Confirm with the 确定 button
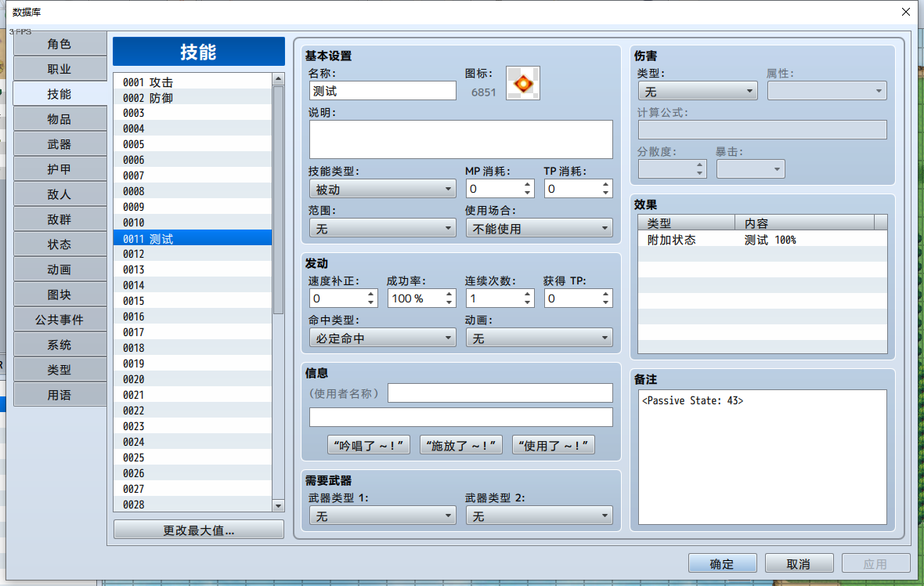924x586 pixels. click(723, 563)
